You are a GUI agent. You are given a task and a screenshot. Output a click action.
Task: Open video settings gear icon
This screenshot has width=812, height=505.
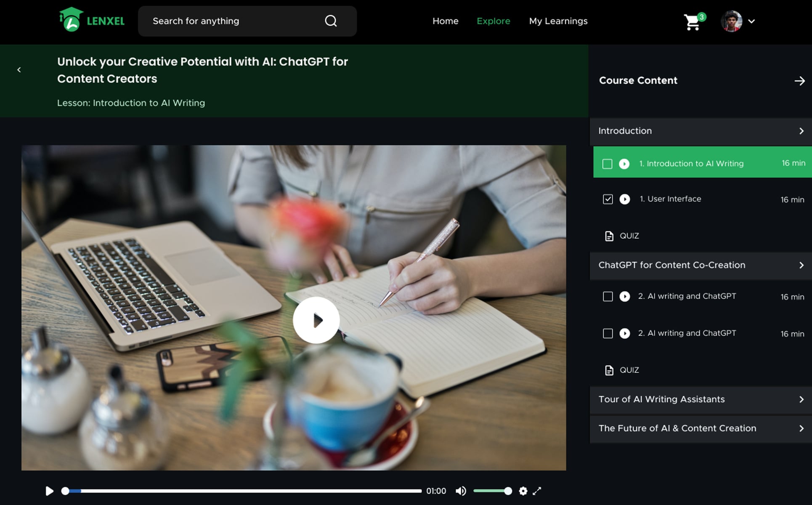pyautogui.click(x=523, y=491)
